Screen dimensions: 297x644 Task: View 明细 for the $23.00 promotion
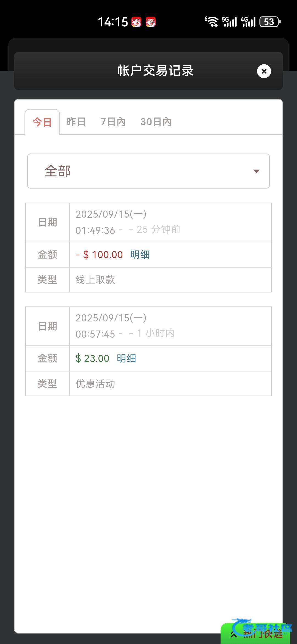[x=126, y=358]
